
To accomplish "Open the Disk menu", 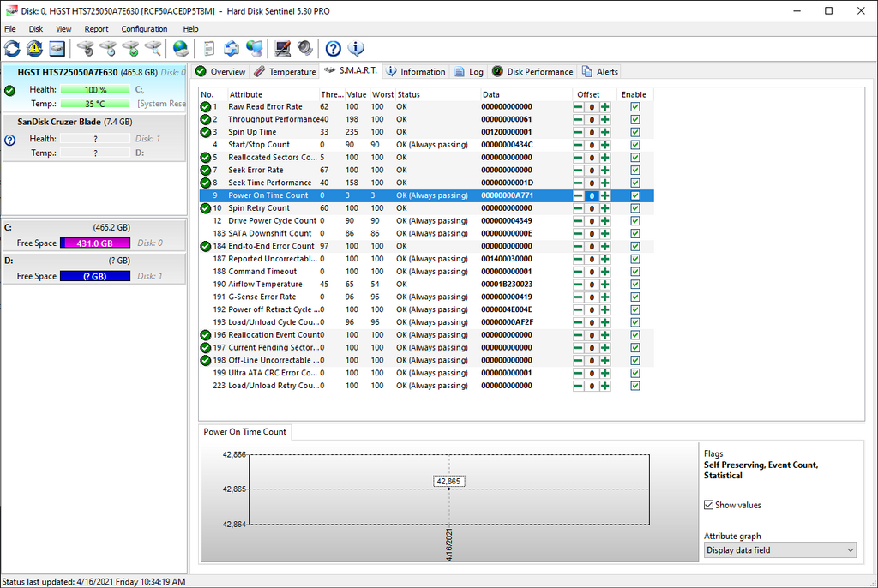I will [x=36, y=29].
